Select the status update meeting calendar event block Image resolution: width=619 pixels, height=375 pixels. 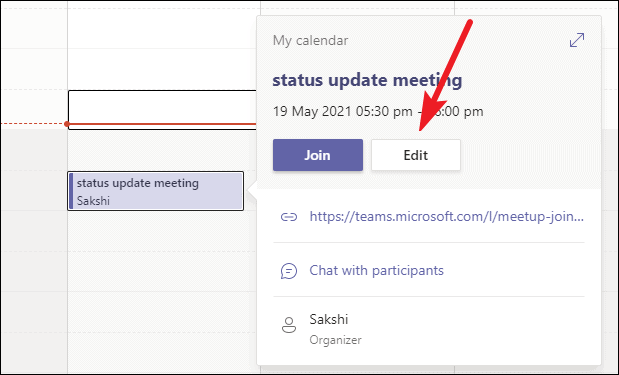point(156,191)
